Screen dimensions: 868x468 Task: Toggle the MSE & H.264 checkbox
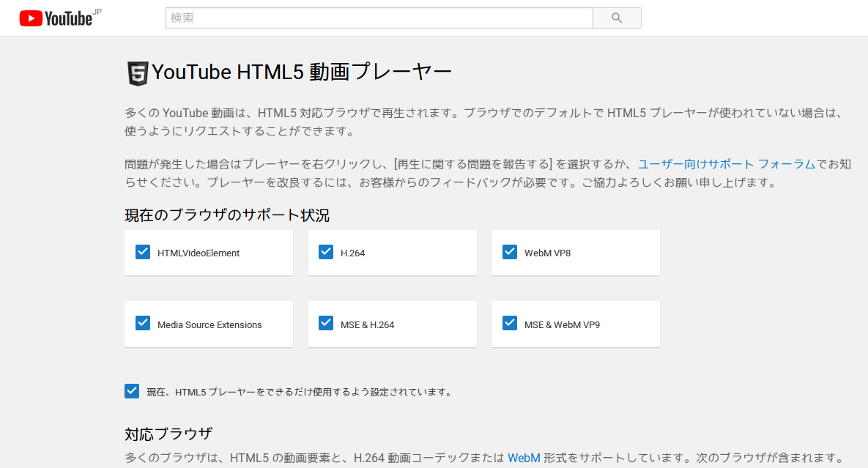click(x=326, y=324)
